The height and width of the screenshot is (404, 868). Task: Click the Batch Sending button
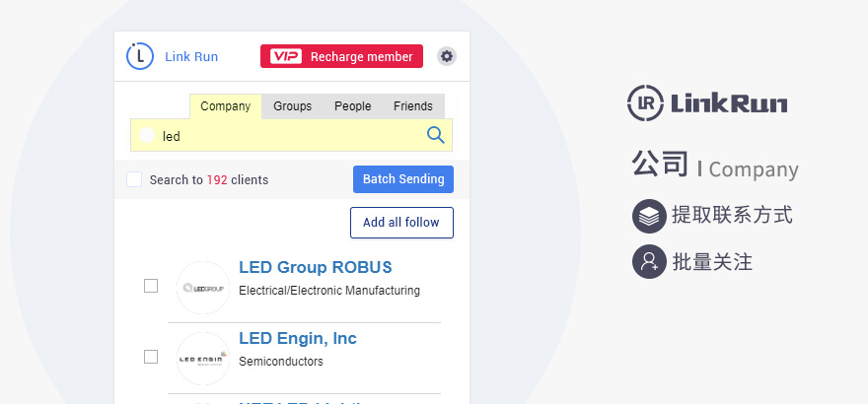[x=403, y=179]
